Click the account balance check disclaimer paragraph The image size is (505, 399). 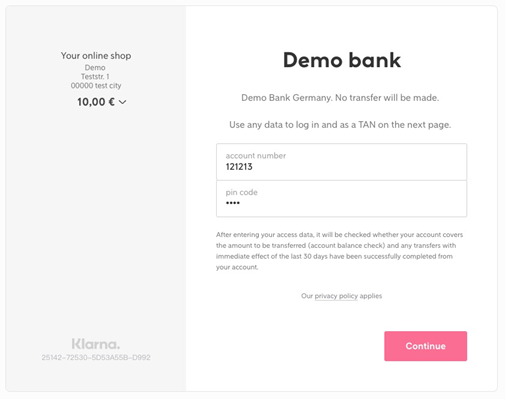coord(339,251)
